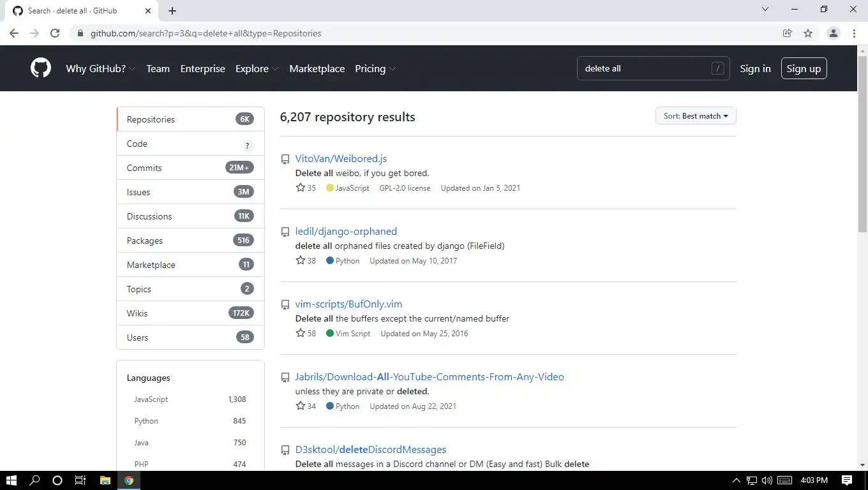Click the volume icon in system tray
Image resolution: width=868 pixels, height=490 pixels.
click(767, 480)
